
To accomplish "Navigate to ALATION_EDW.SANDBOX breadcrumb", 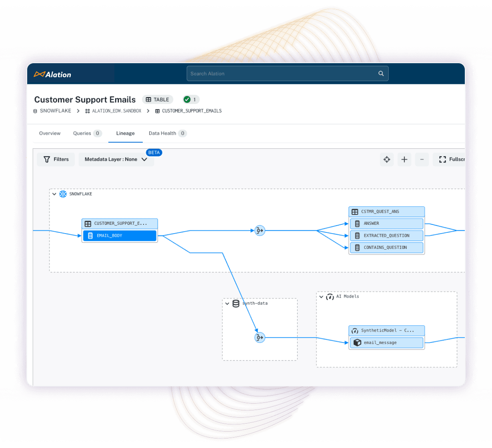I will pyautogui.click(x=116, y=111).
